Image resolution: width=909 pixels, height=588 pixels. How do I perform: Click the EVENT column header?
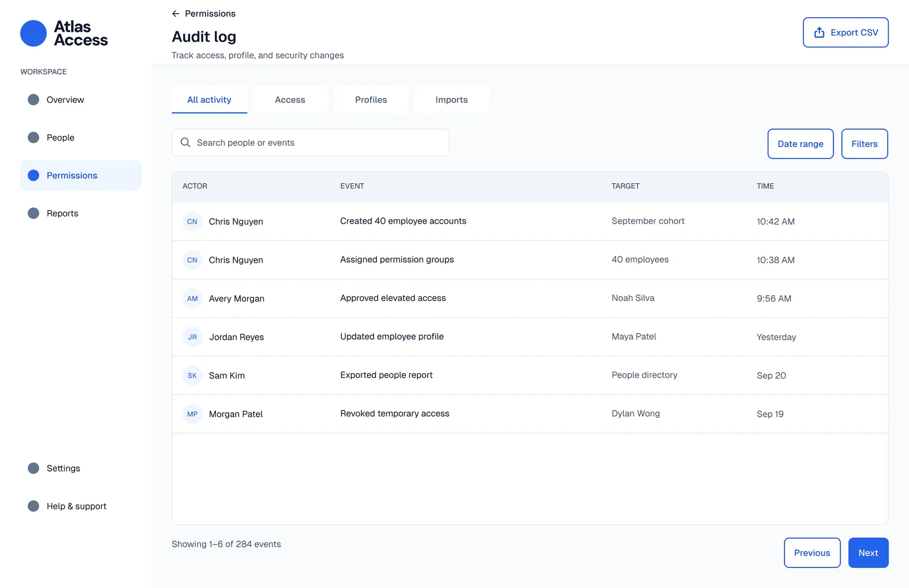[x=352, y=186]
